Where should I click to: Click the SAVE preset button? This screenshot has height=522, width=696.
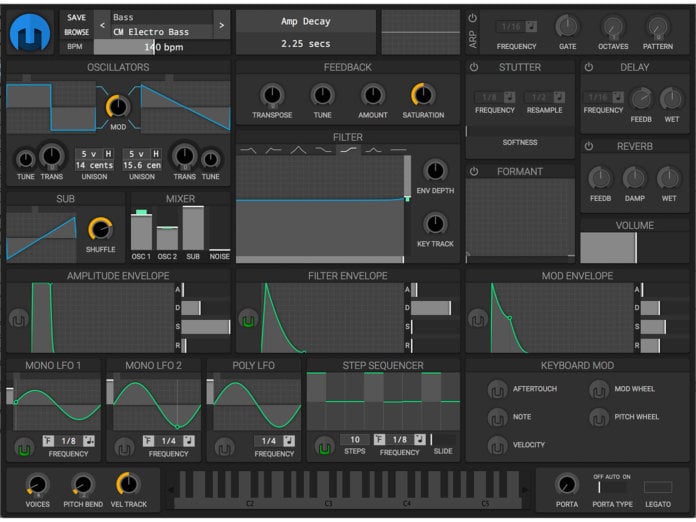(x=76, y=17)
